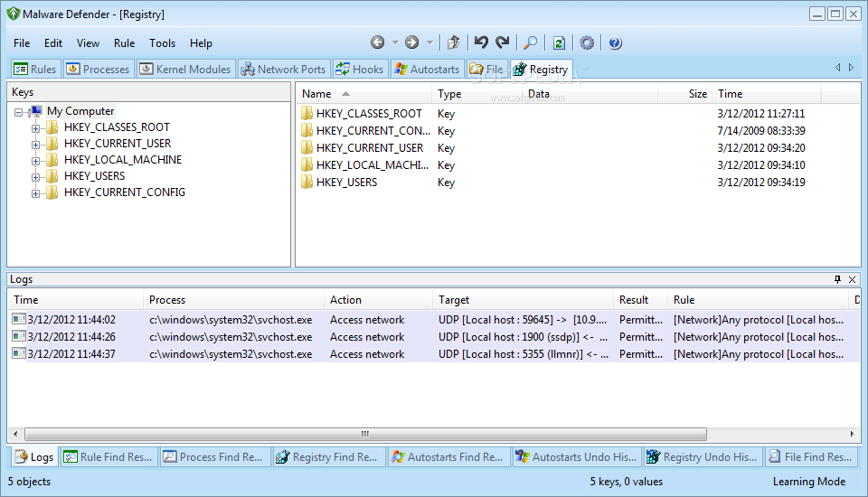Viewport: 868px width, 497px height.
Task: Switch to the Network Ports tab
Action: click(285, 70)
